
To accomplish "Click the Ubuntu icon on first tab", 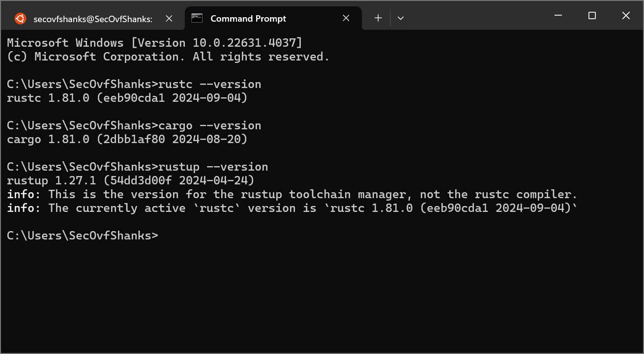I will pyautogui.click(x=20, y=19).
